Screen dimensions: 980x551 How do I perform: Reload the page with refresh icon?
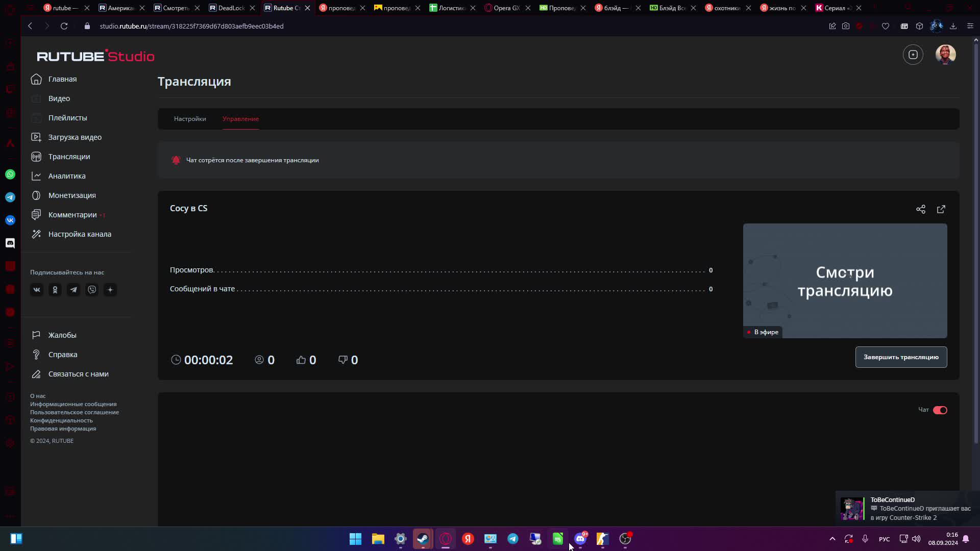tap(64, 26)
